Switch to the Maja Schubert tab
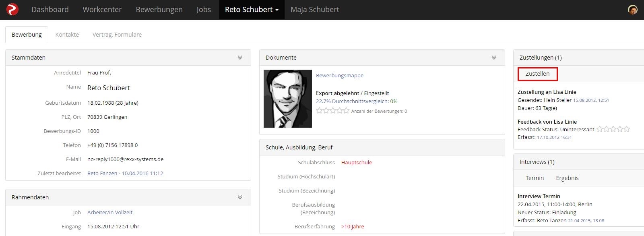The width and height of the screenshot is (644, 236). pos(315,10)
